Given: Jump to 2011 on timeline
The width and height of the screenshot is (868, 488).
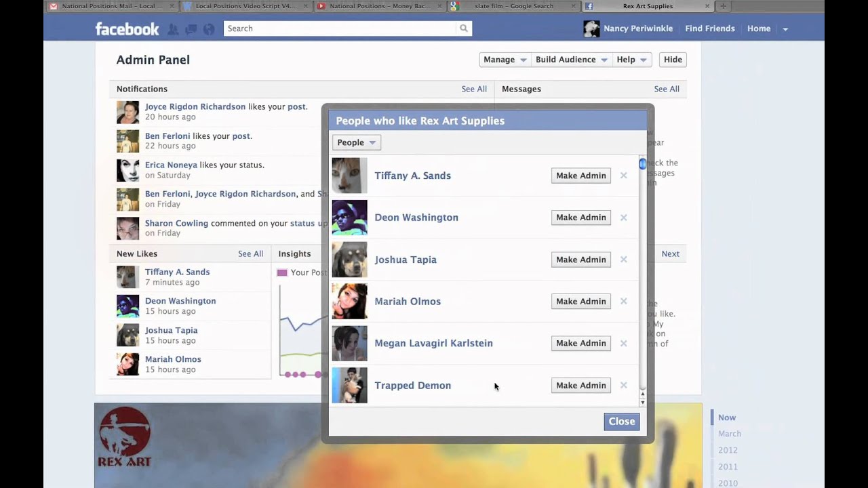Looking at the screenshot, I should point(728,466).
